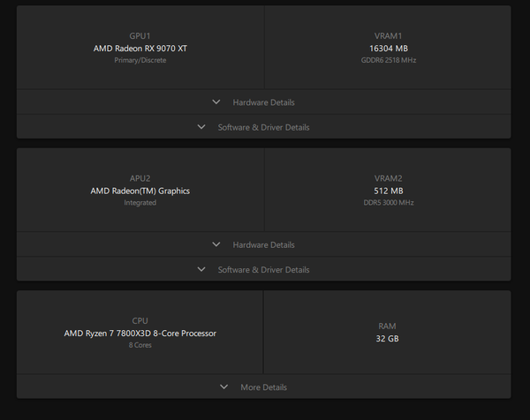The height and width of the screenshot is (420, 530).
Task: Click the Integrated label under APU2
Action: 140,203
